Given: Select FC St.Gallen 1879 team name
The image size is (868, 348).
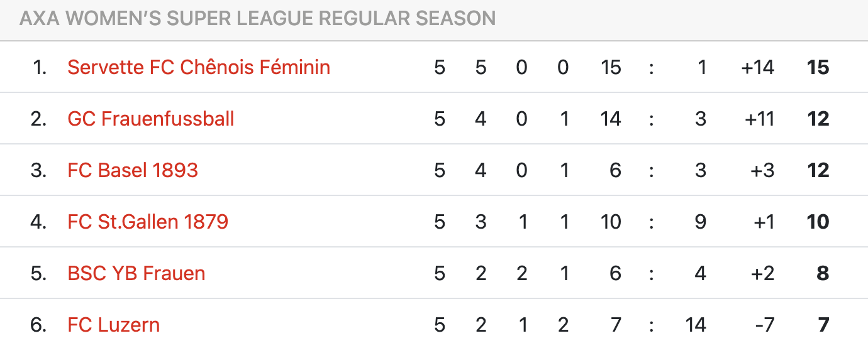Looking at the screenshot, I should click(148, 222).
